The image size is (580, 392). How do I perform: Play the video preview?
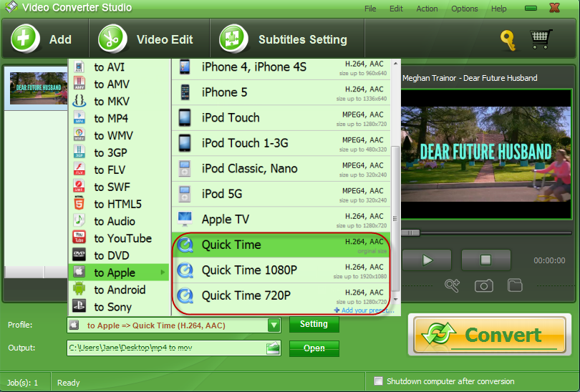click(427, 260)
